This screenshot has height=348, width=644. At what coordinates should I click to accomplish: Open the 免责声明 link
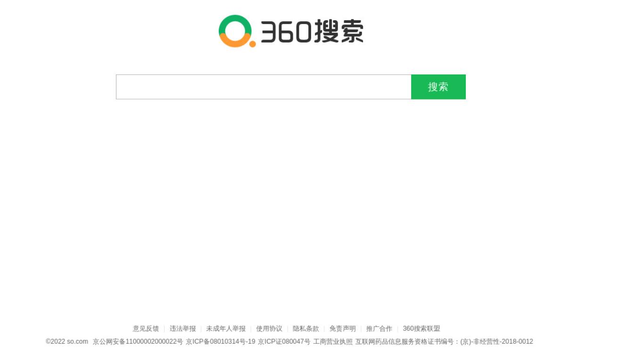pos(343,329)
